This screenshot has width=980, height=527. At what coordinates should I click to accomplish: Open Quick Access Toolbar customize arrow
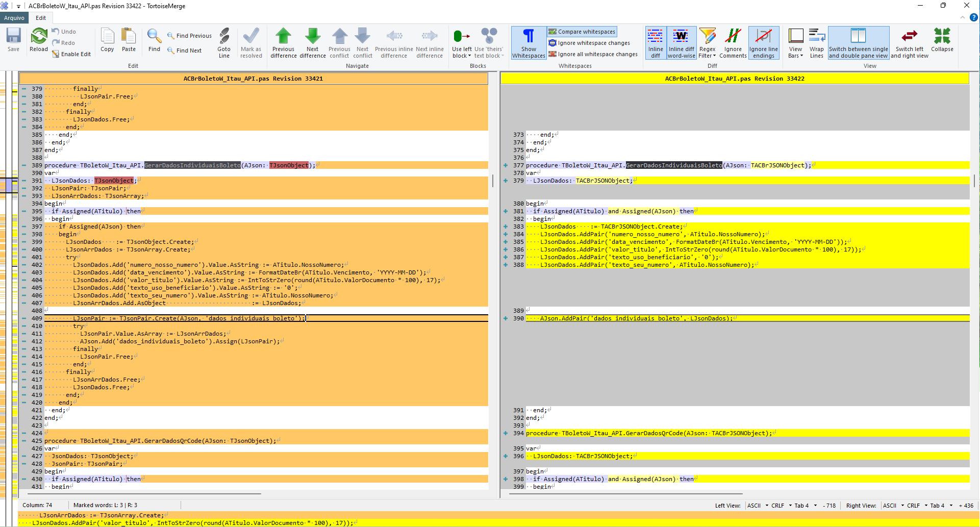tap(19, 6)
